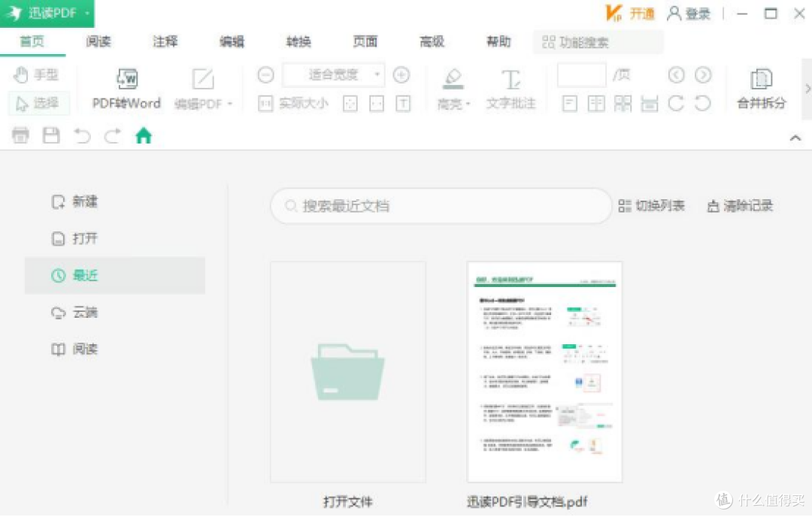Rotate page clockwise

676,104
